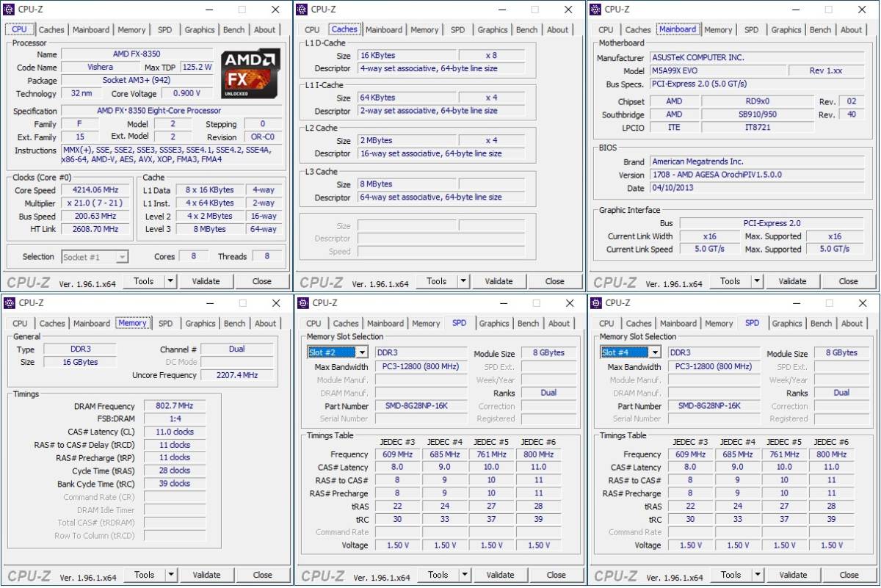Click the Vishera code name field

pyautogui.click(x=101, y=68)
